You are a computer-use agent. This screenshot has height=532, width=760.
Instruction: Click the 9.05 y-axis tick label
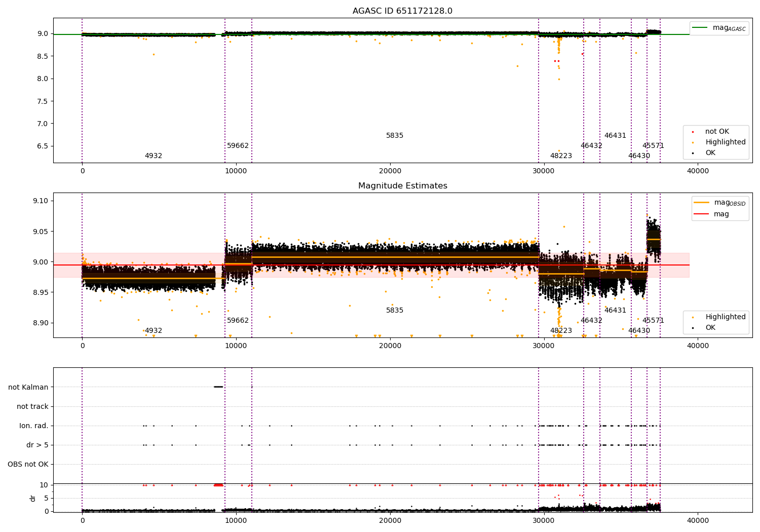tap(41, 232)
